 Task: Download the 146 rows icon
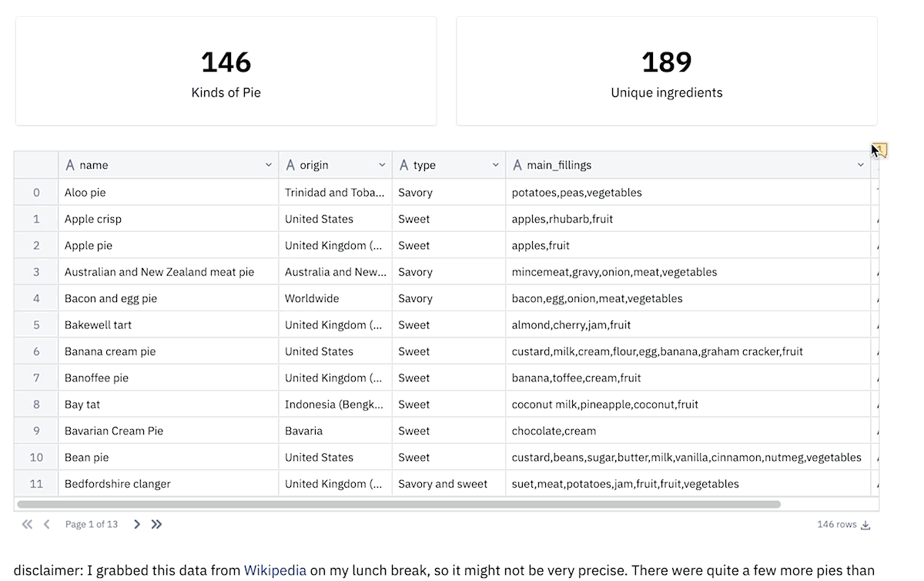pos(865,525)
